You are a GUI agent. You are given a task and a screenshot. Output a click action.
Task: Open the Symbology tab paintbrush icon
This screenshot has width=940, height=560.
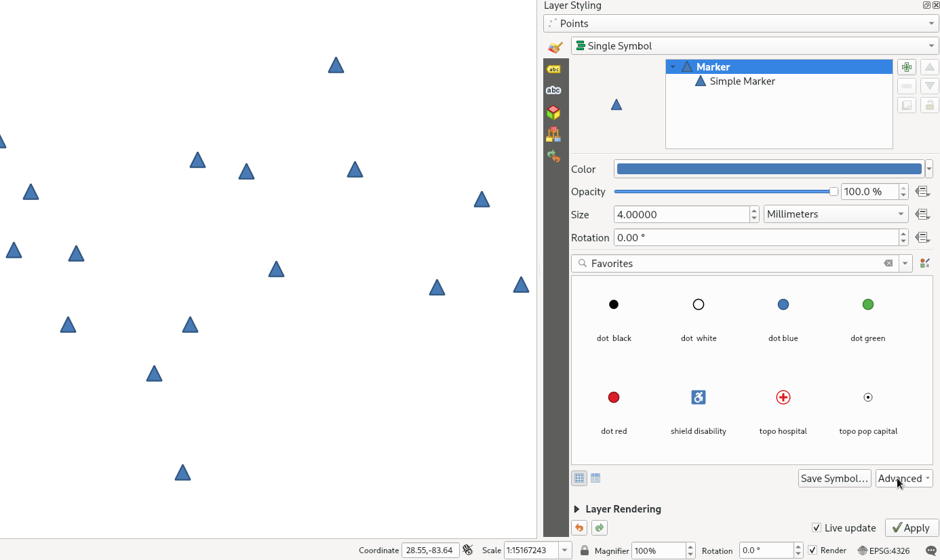click(555, 47)
